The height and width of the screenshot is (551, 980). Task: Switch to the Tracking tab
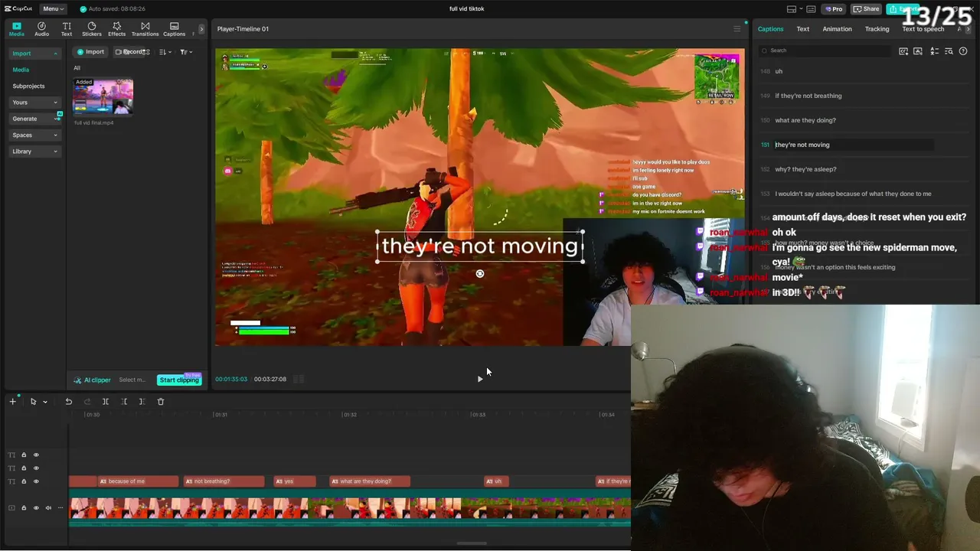coord(877,29)
